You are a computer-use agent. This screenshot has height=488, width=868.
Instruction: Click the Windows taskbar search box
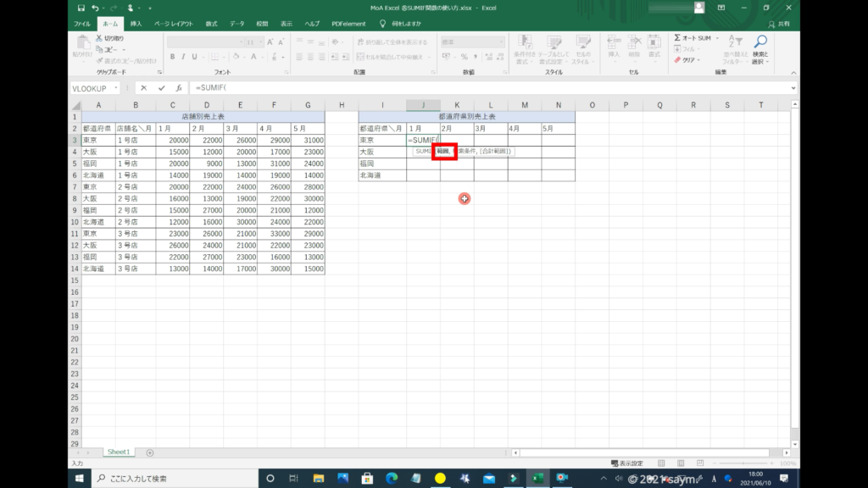[x=170, y=479]
